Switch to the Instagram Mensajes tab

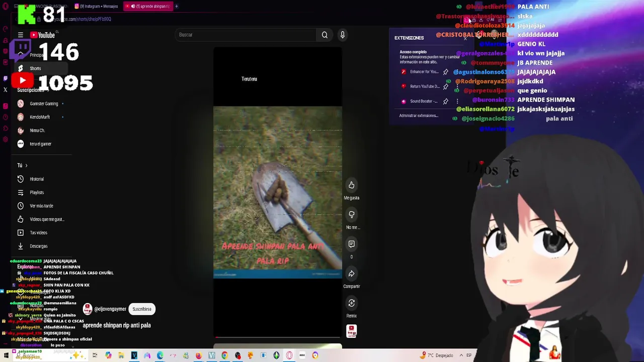96,6
